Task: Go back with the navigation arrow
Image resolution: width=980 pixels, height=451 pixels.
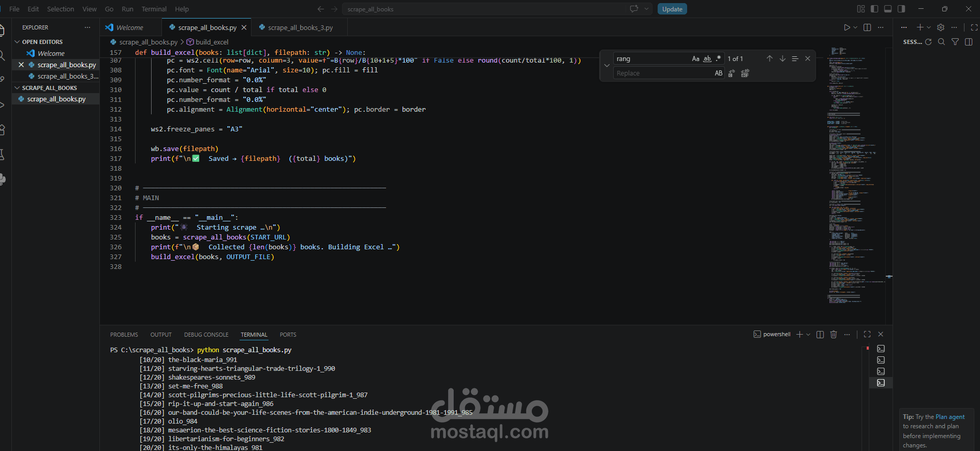Action: 321,9
